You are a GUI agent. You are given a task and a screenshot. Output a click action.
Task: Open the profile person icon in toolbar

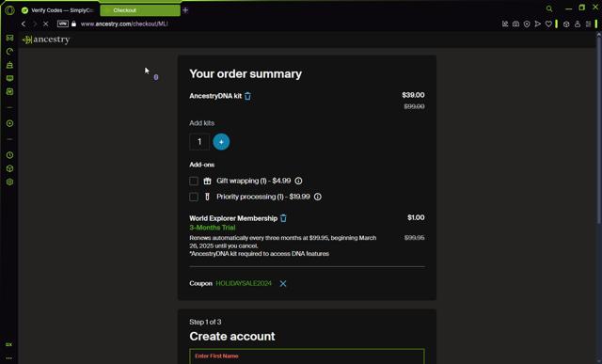point(578,24)
